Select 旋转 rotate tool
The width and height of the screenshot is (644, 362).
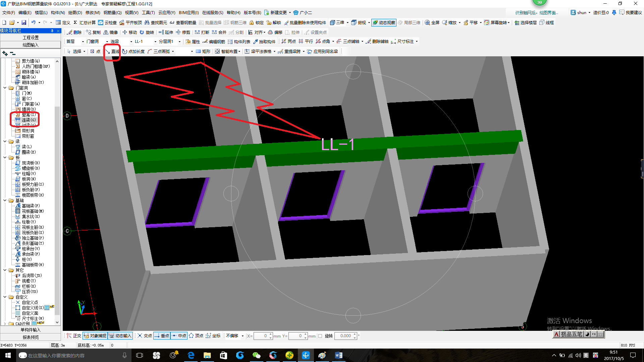[x=147, y=32]
